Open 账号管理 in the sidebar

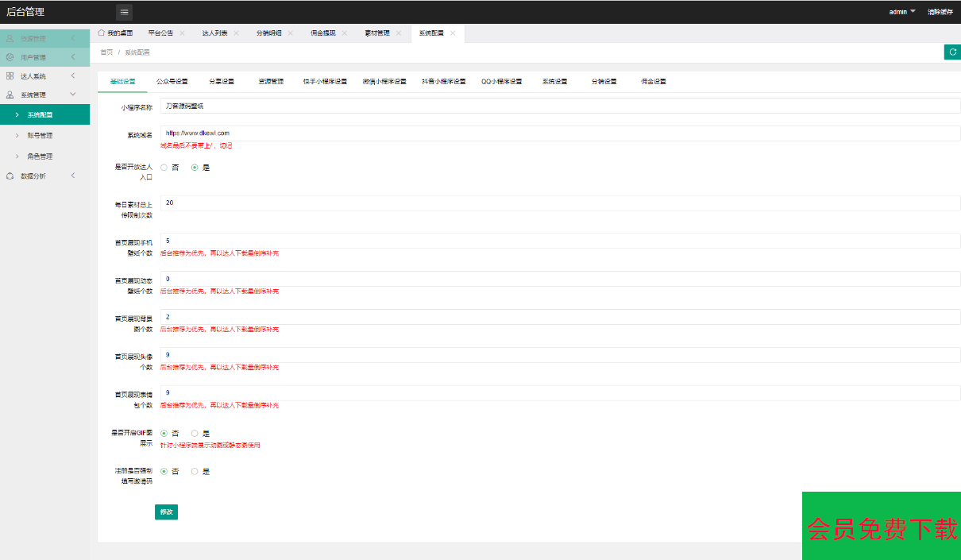pyautogui.click(x=40, y=136)
